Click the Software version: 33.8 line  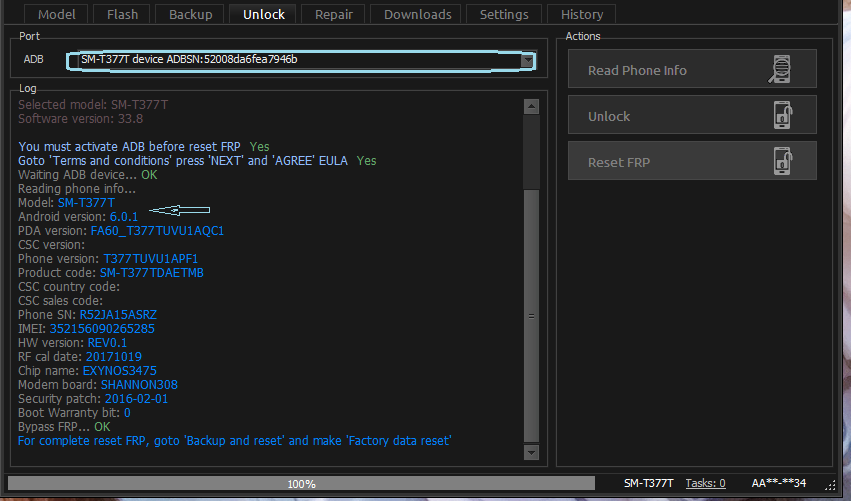coord(80,119)
